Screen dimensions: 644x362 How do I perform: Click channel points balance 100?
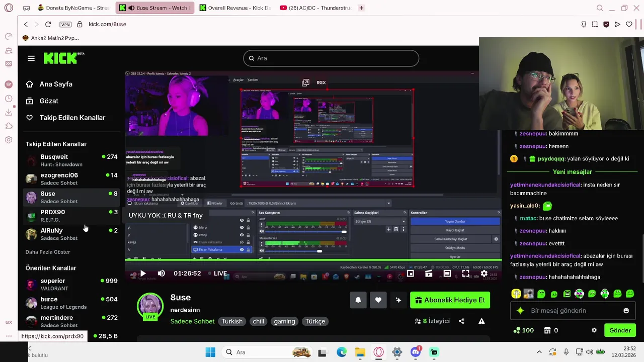point(523,330)
